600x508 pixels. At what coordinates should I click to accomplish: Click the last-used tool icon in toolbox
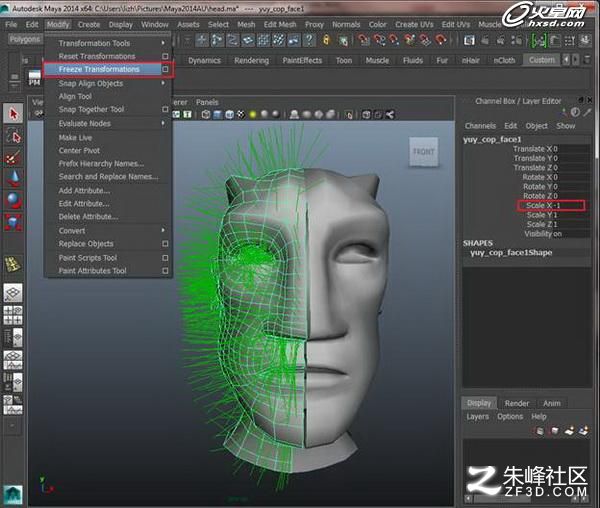[13, 264]
